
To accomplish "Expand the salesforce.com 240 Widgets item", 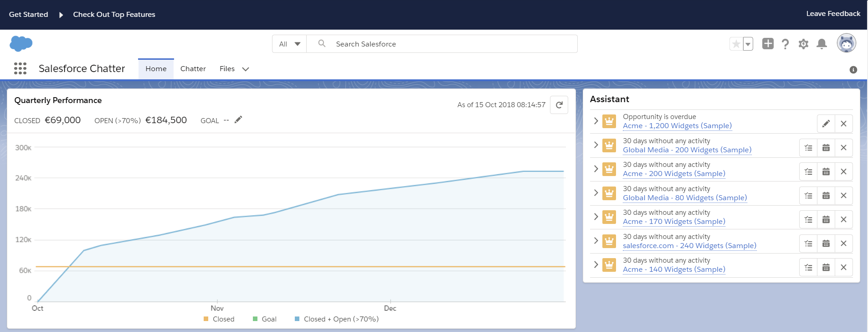I will pyautogui.click(x=596, y=240).
